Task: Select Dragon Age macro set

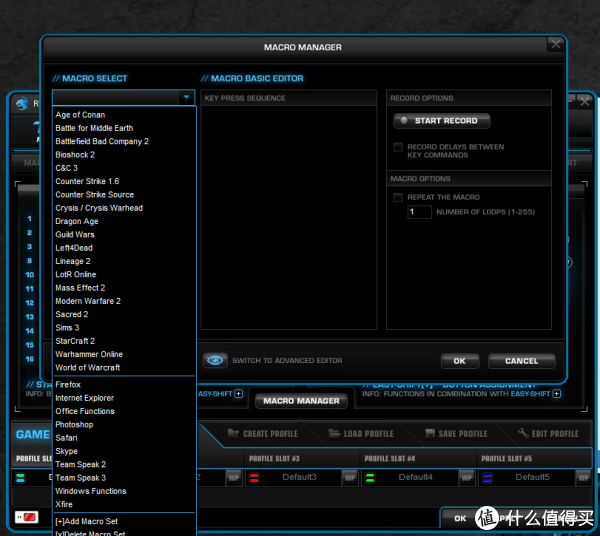Action: (x=77, y=222)
